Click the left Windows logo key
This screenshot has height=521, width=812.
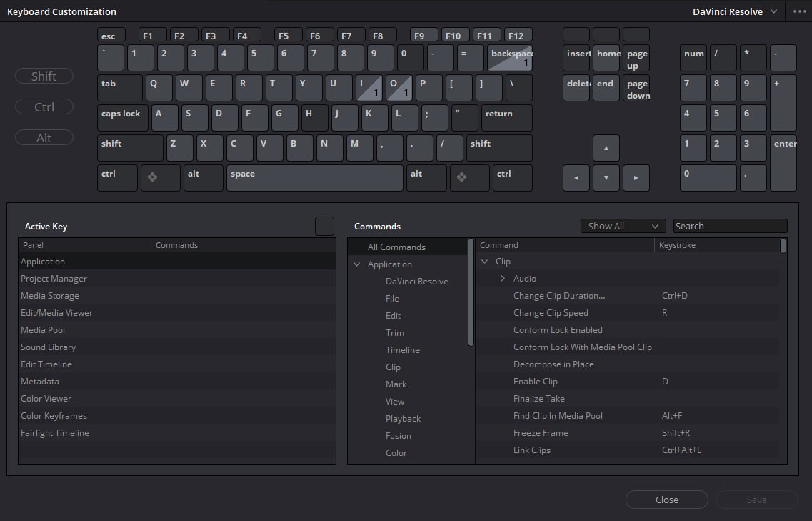pyautogui.click(x=161, y=178)
